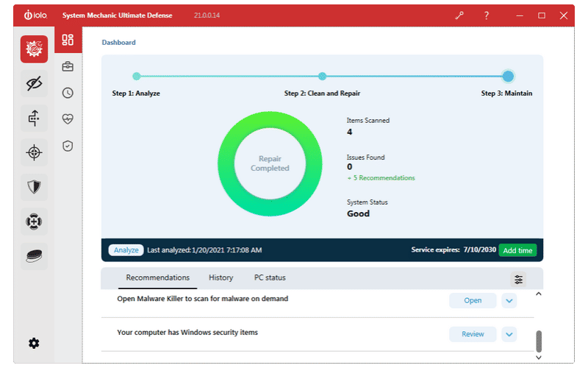Open the drive disk icon in sidebar
Viewport: 588px width, 368px height.
click(34, 256)
